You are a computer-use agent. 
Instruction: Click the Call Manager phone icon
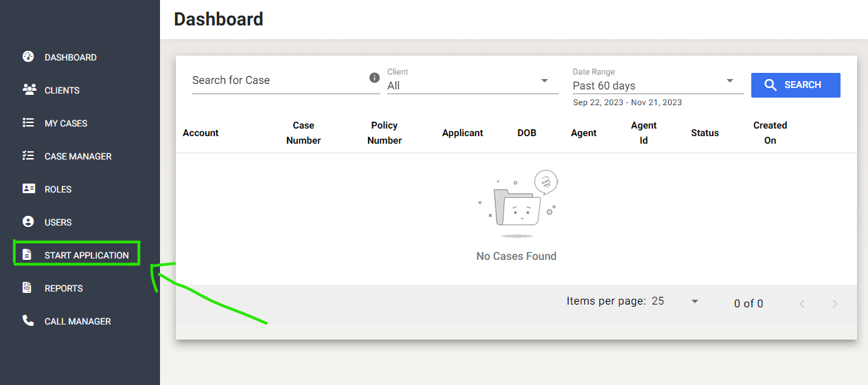tap(28, 320)
